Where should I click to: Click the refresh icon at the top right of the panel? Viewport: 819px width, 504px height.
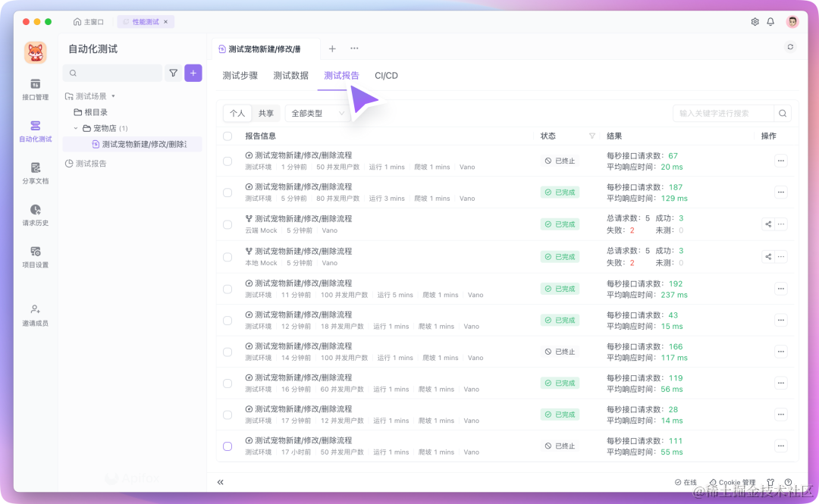[790, 47]
